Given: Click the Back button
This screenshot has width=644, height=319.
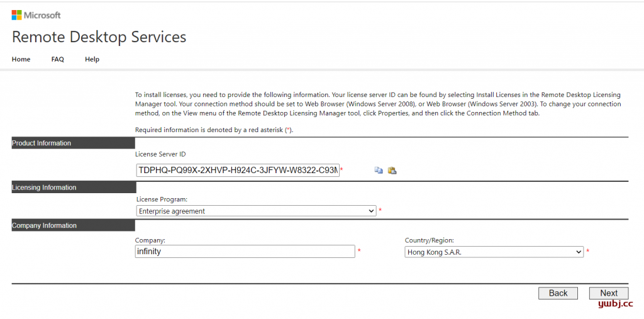Looking at the screenshot, I should tap(558, 293).
